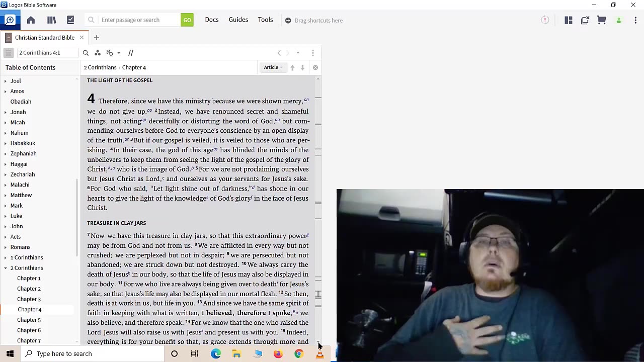Open Task View on the taskbar

pos(195,354)
